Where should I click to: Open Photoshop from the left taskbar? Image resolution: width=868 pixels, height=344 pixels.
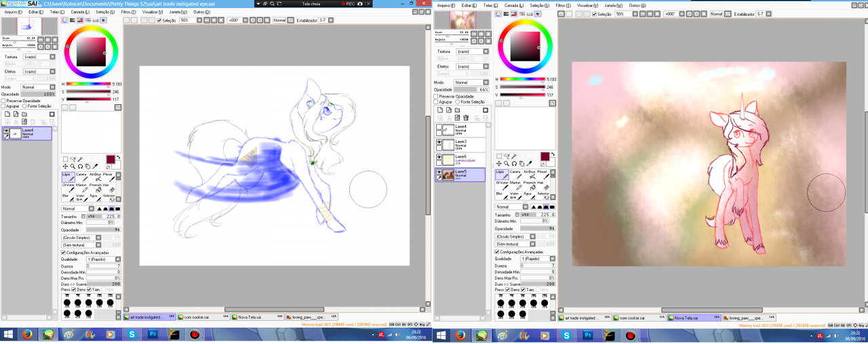pos(153,335)
